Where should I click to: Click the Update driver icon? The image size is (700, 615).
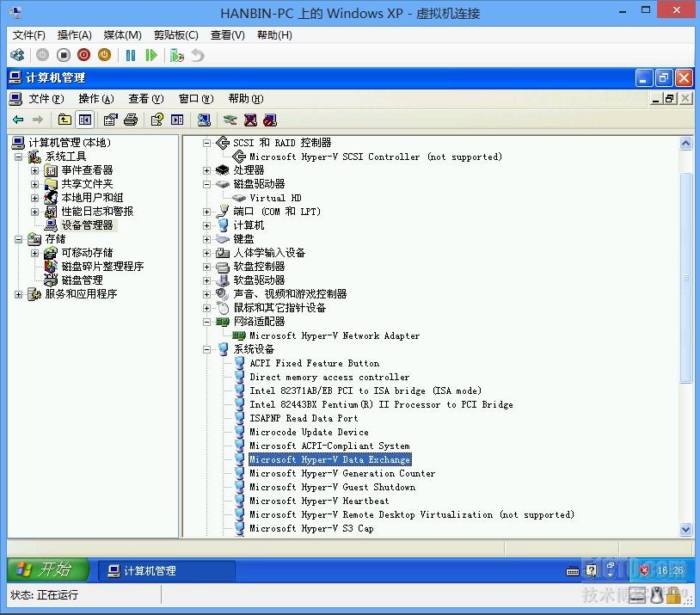coord(230,120)
